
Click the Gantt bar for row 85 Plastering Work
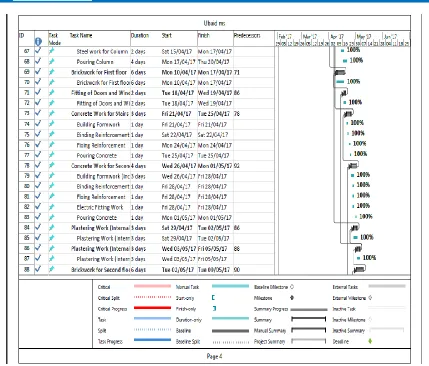(x=355, y=237)
